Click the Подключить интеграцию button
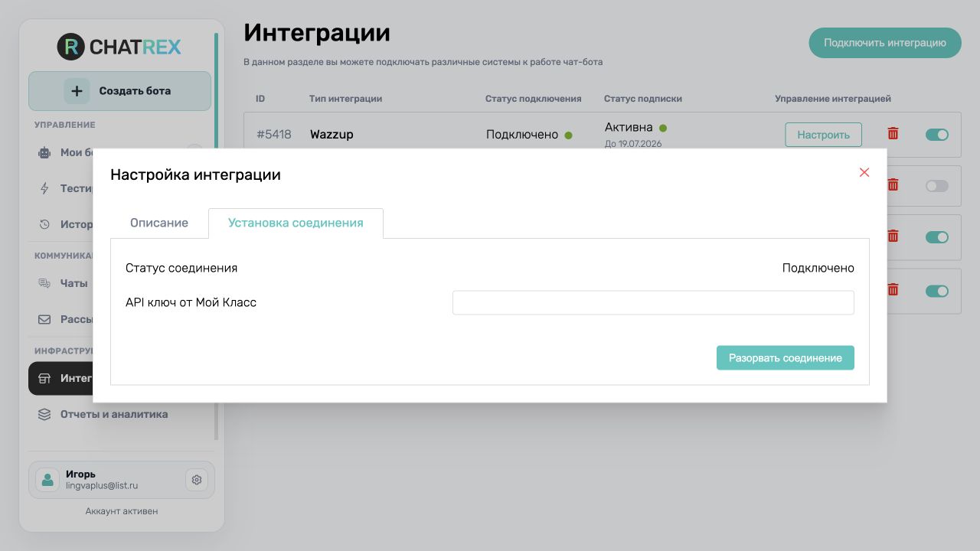 pos(885,43)
